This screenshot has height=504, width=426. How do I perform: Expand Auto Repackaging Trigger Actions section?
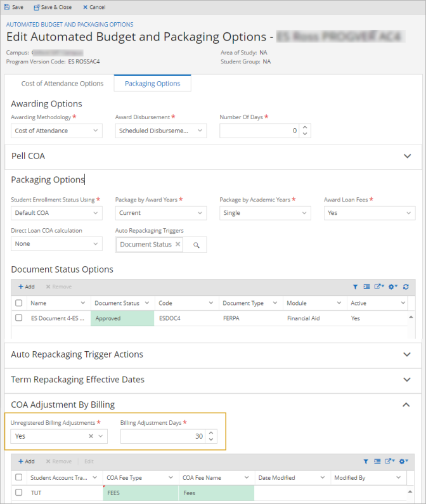coord(407,354)
